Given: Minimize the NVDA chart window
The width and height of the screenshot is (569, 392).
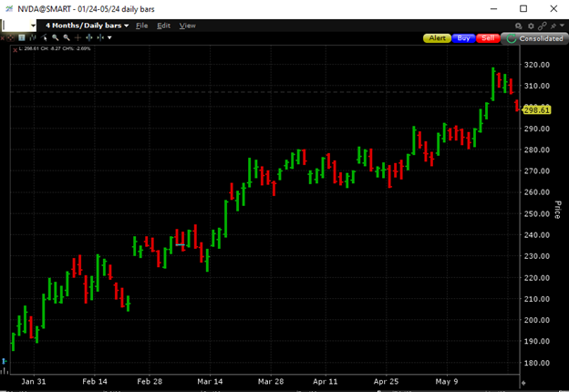Looking at the screenshot, I should (x=493, y=8).
